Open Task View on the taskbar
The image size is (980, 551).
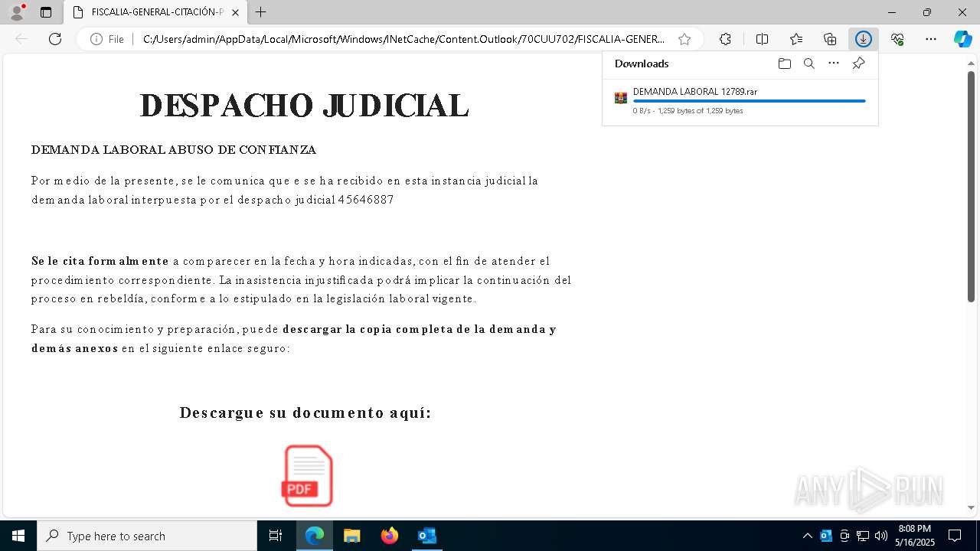click(x=276, y=536)
